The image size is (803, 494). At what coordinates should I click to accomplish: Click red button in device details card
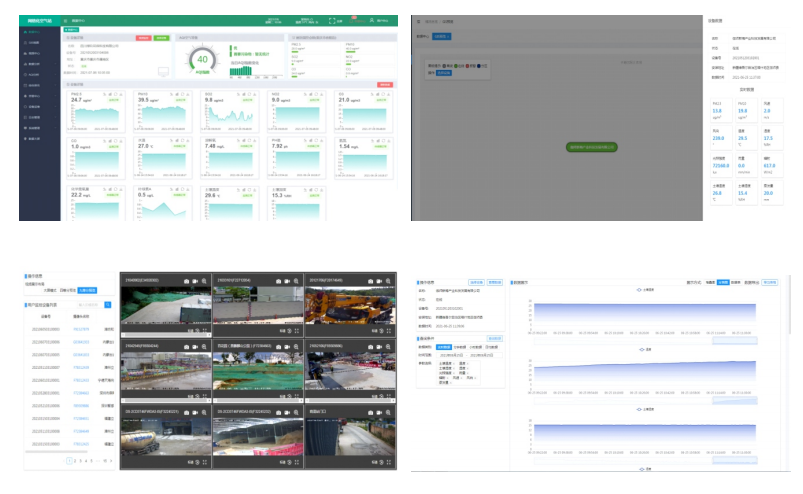[x=142, y=38]
